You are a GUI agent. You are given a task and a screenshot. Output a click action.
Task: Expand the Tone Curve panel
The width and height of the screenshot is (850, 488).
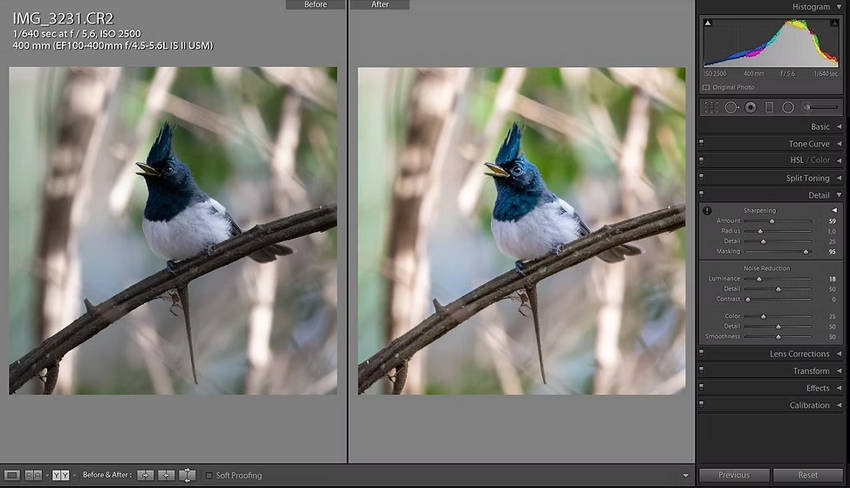coord(839,144)
